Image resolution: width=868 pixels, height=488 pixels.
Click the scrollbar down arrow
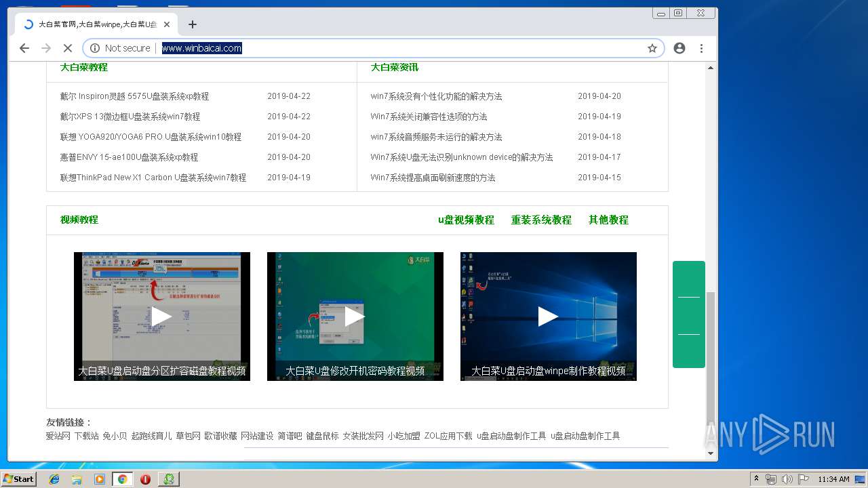711,453
